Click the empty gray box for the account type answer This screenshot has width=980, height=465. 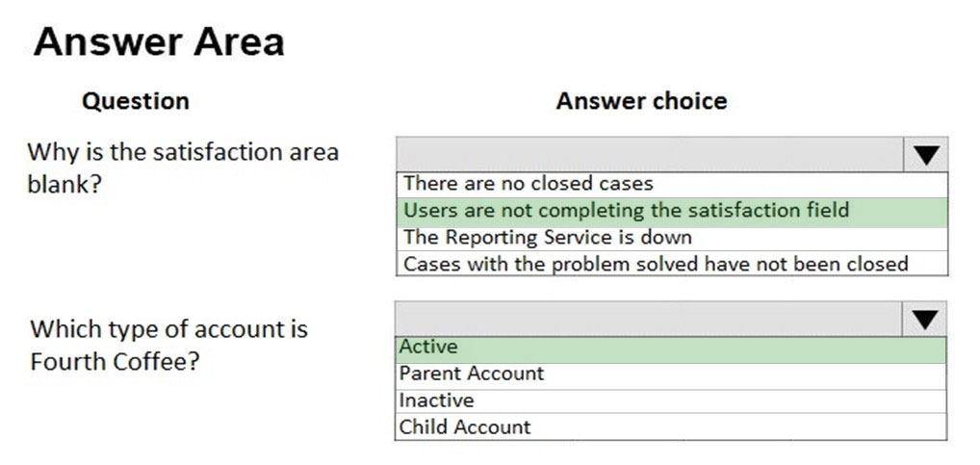coord(648,319)
